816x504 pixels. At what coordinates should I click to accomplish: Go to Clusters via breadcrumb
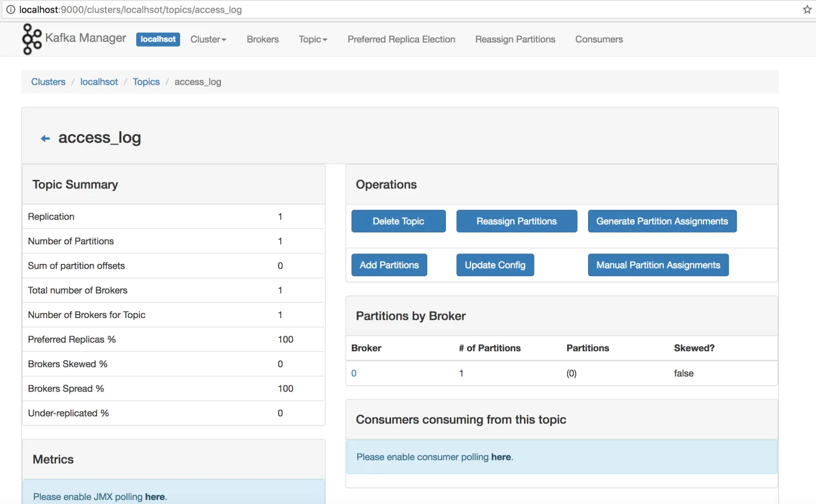pyautogui.click(x=48, y=82)
